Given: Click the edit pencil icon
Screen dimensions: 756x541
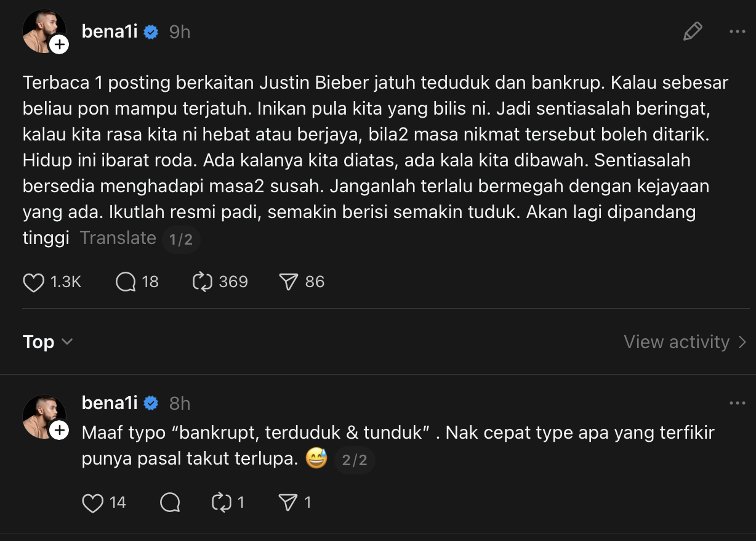Looking at the screenshot, I should click(x=693, y=31).
